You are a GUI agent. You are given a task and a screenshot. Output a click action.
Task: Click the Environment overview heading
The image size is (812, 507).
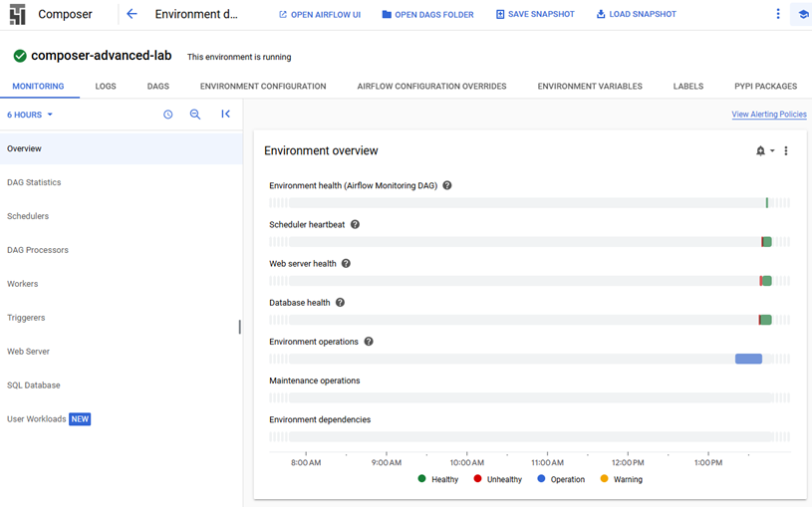click(321, 150)
